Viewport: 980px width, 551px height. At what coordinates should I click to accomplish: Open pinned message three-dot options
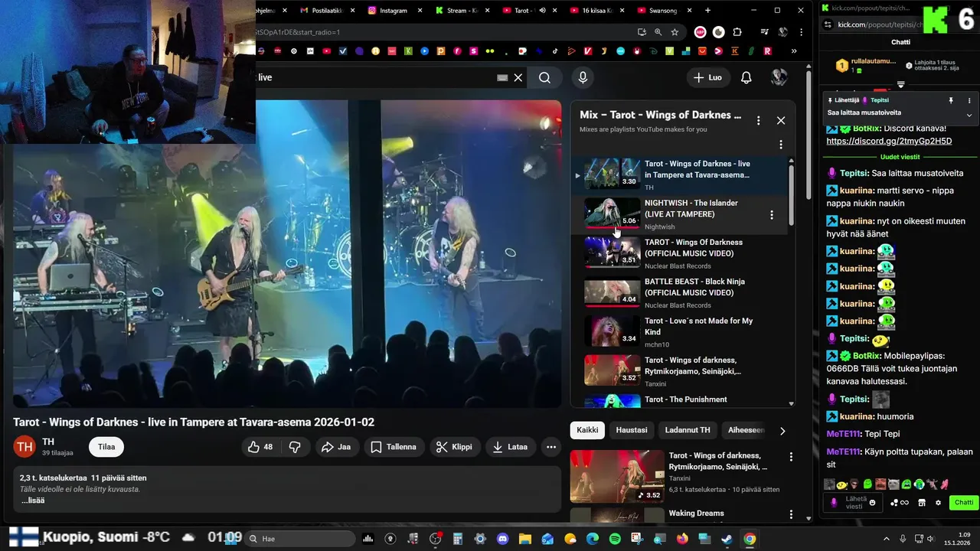tap(969, 100)
